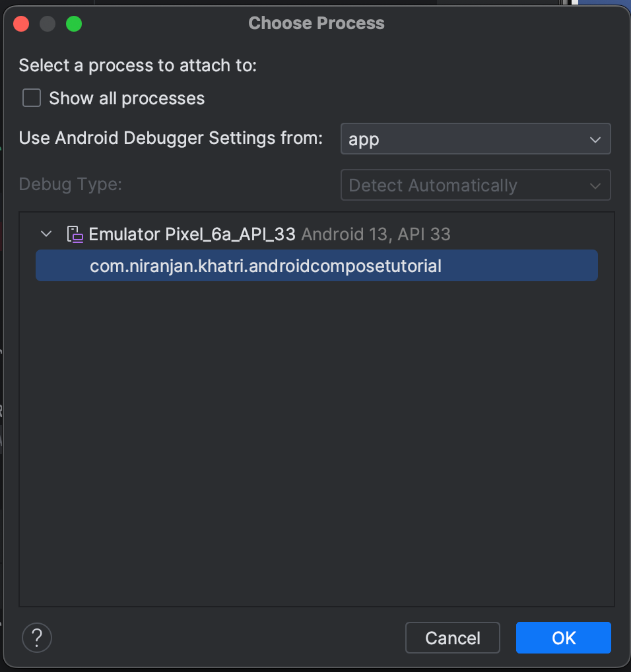
Task: Select the com.niranjan.khatri.androidcomposetutorial process
Action: click(265, 265)
